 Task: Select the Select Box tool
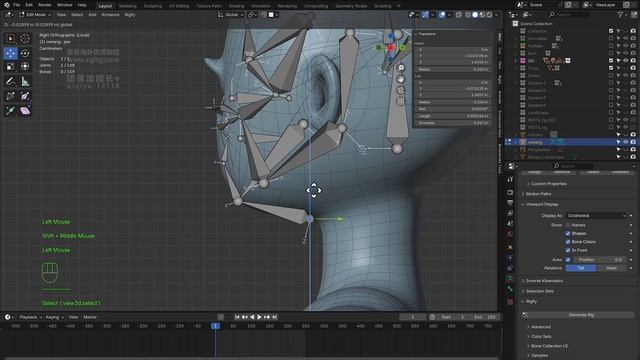(x=11, y=39)
